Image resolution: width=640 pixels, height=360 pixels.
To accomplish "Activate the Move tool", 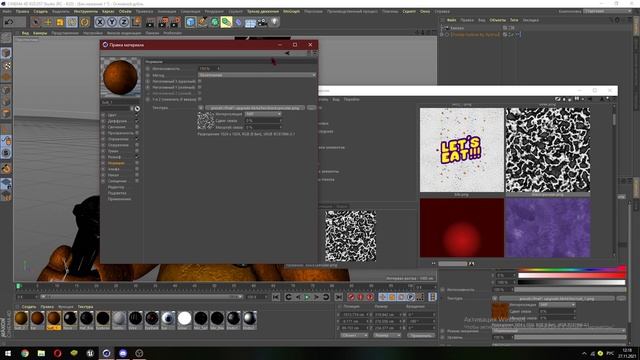I will click(x=48, y=22).
